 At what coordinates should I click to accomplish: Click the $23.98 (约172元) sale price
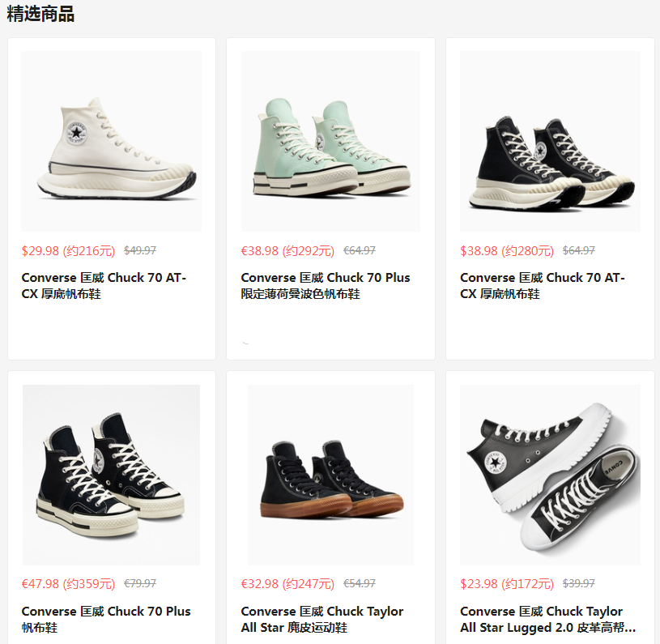[507, 584]
